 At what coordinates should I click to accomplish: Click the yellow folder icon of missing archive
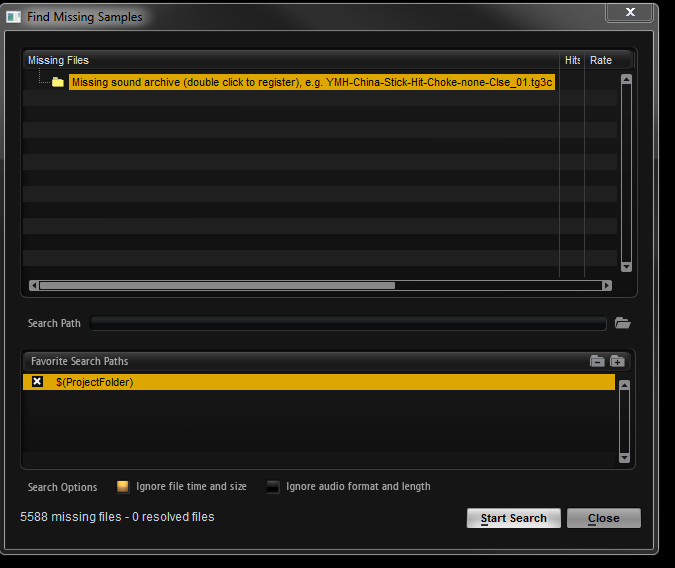pos(58,82)
